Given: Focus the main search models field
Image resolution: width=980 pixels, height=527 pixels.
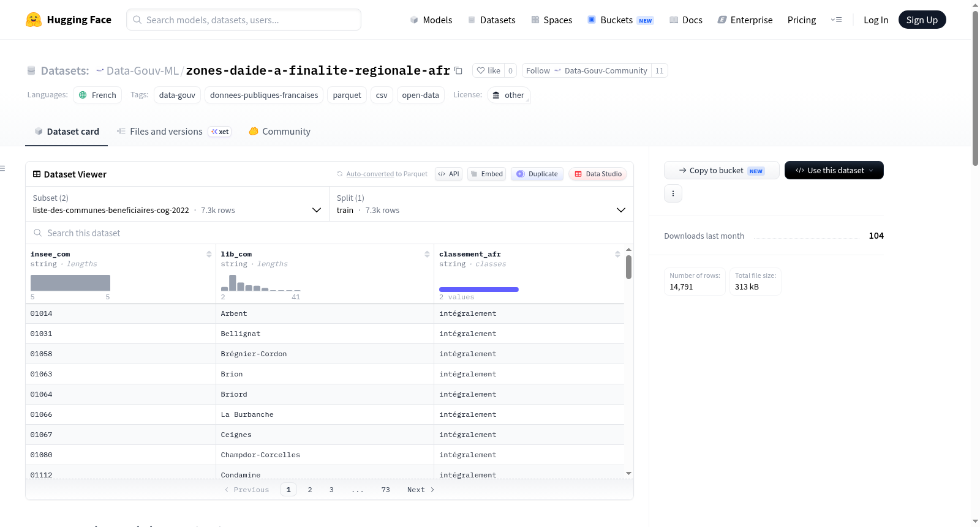Looking at the screenshot, I should [244, 20].
